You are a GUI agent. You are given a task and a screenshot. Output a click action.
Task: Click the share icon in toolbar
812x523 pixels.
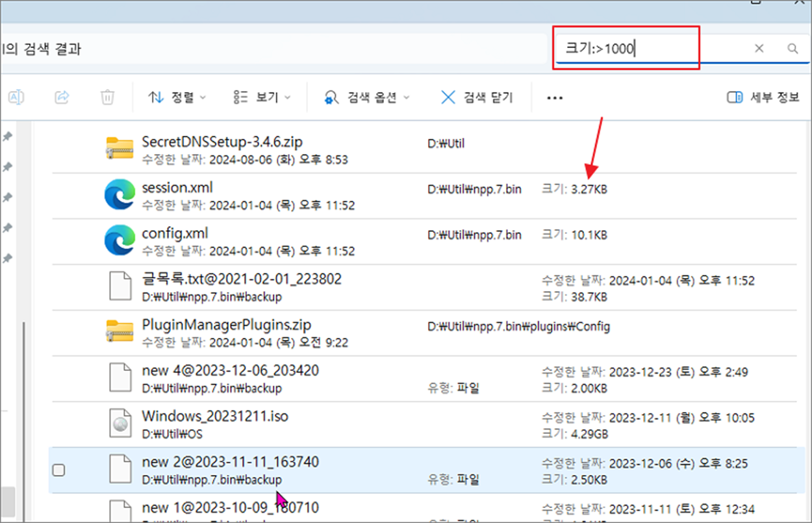62,97
